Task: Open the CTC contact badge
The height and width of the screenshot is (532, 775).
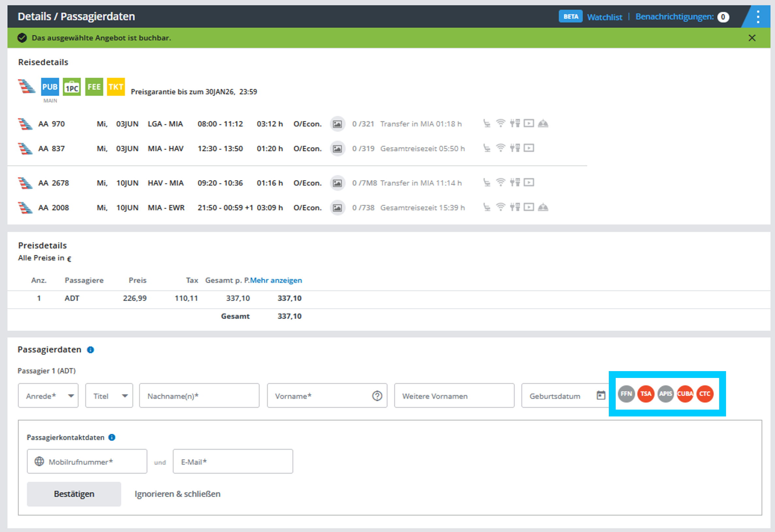Action: (x=704, y=394)
